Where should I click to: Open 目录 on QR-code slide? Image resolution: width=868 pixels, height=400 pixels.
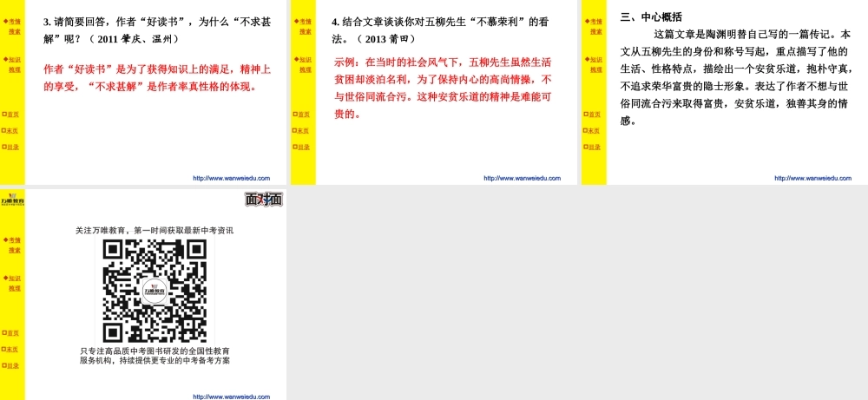pyautogui.click(x=11, y=365)
